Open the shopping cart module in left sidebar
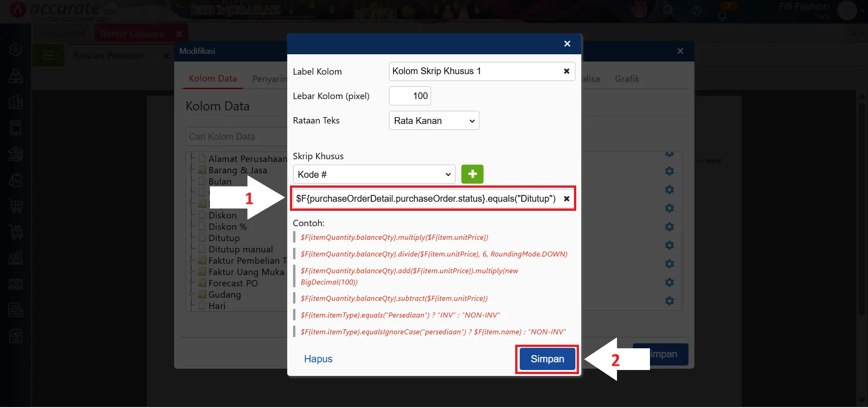This screenshot has height=408, width=868. pos(16,206)
